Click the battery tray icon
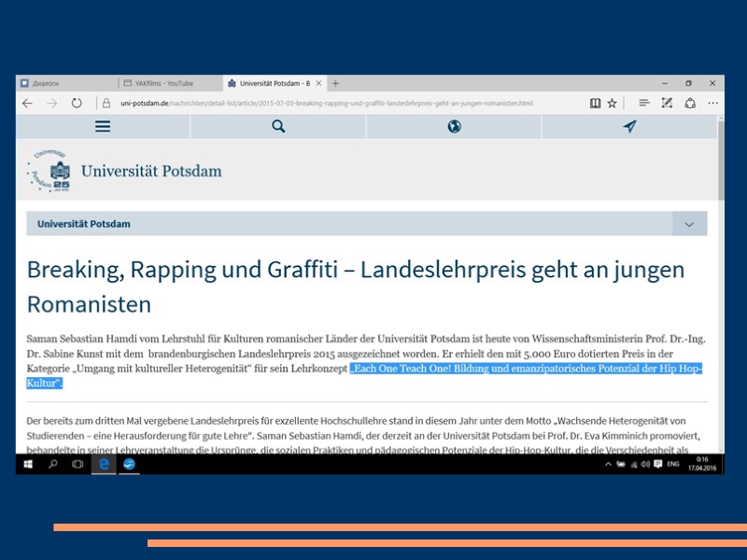The width and height of the screenshot is (747, 560). pos(621,464)
